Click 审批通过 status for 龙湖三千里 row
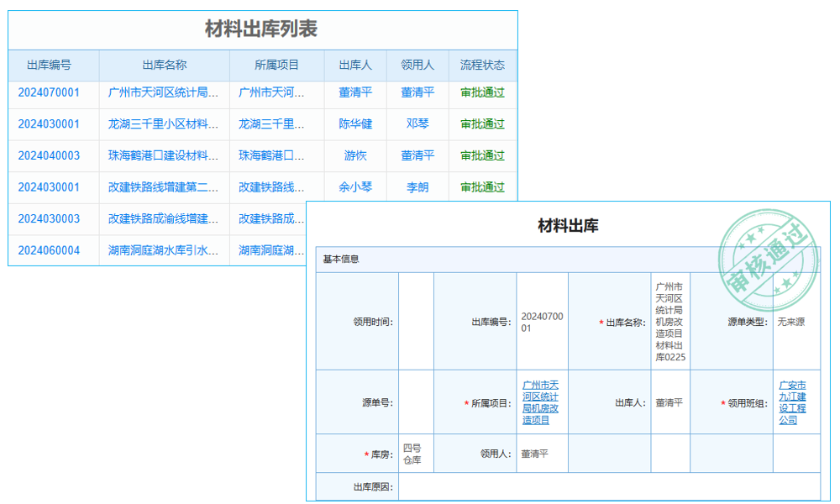Viewport: 840px width, 504px height. point(483,124)
